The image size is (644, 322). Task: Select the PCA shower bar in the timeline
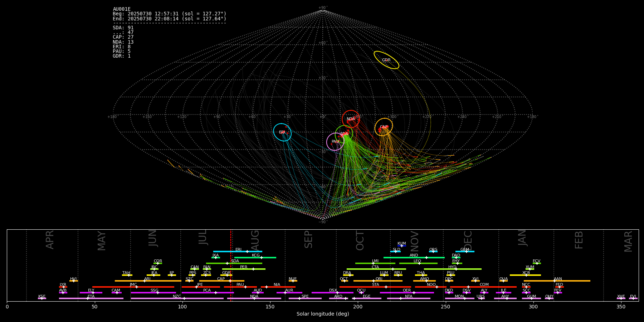[x=208, y=293]
